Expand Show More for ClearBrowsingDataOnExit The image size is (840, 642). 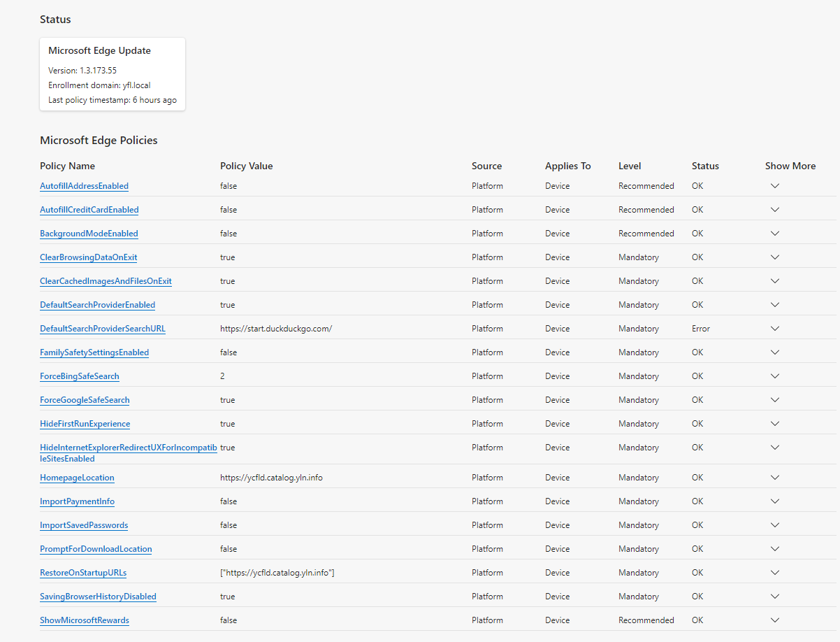(774, 257)
